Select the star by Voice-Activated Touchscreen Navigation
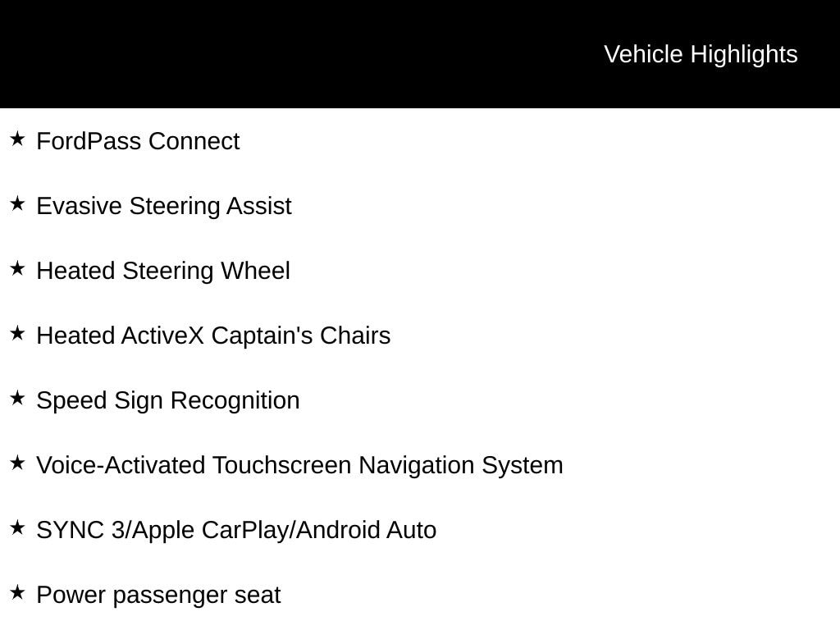This screenshot has height=630, width=840. [17, 463]
